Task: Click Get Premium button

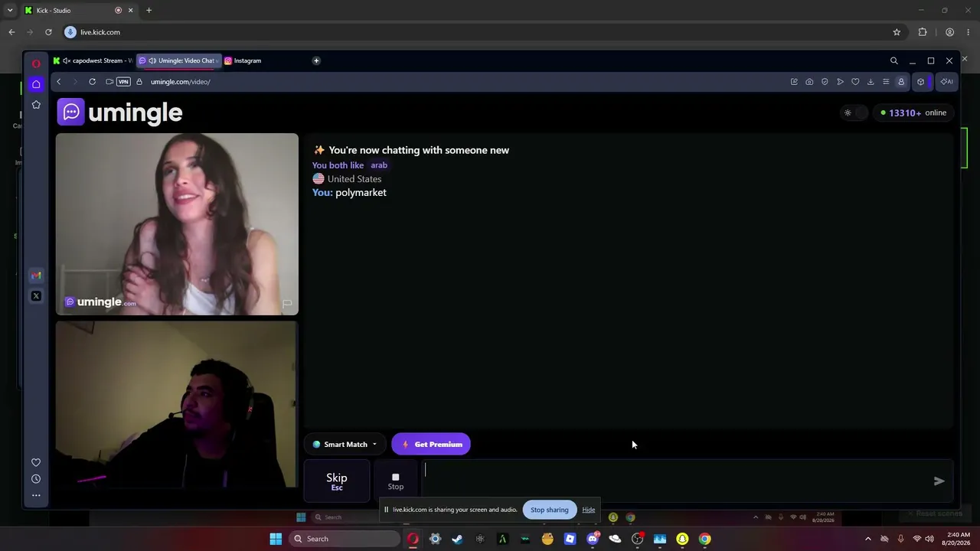Action: coord(431,445)
